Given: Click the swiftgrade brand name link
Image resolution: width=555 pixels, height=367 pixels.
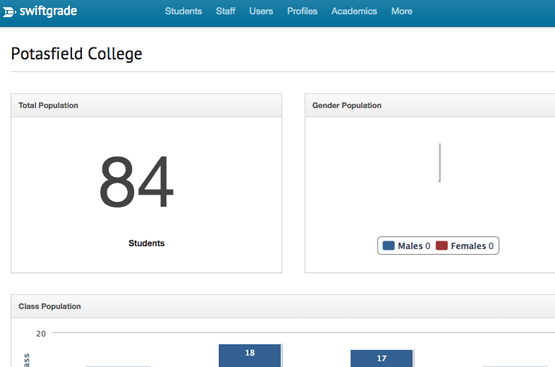Looking at the screenshot, I should [x=48, y=11].
